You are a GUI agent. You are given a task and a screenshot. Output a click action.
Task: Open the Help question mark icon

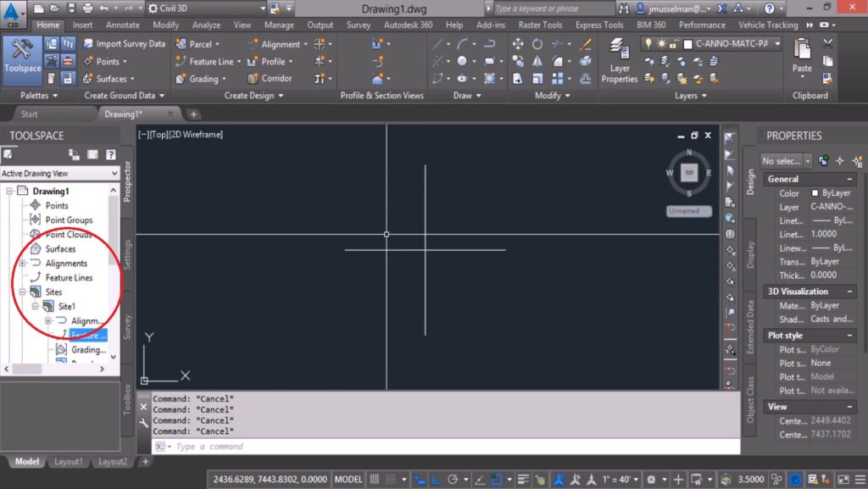(770, 8)
